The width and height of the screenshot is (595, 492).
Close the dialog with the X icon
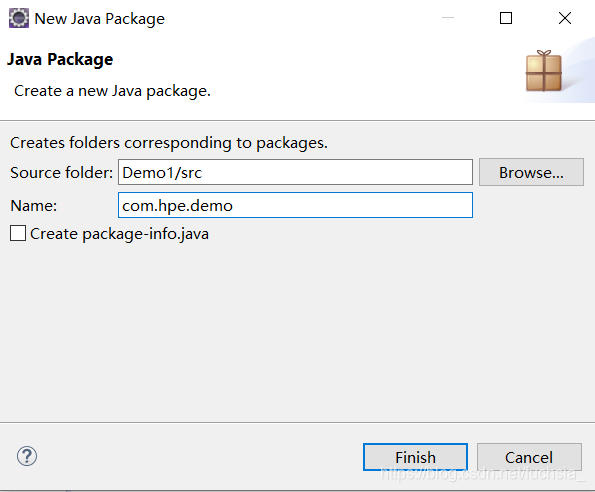pos(565,18)
